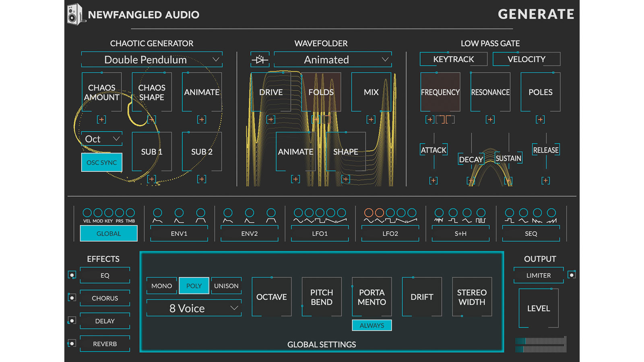
Task: Click the plus icon under Attack
Action: tap(433, 181)
